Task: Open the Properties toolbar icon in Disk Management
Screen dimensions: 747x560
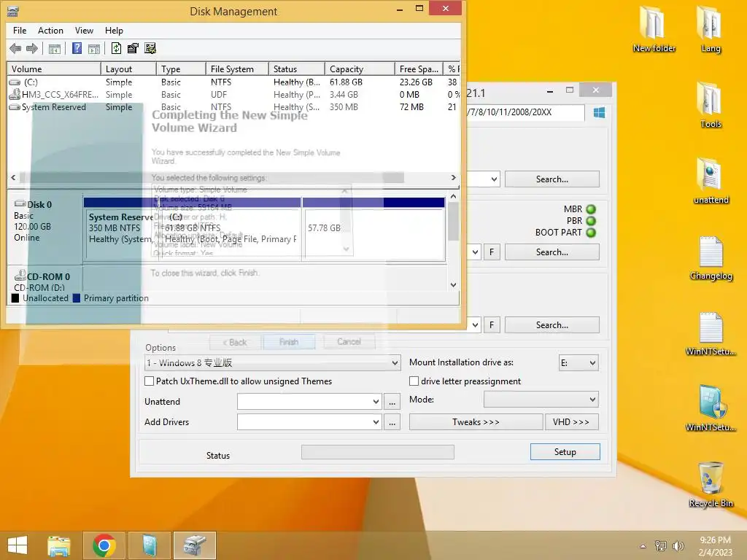Action: [133, 48]
